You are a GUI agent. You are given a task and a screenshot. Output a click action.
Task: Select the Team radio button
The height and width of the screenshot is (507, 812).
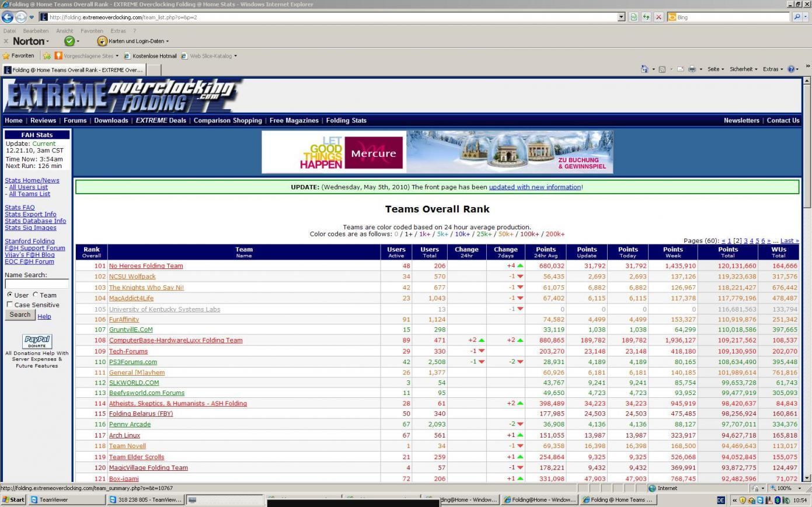coord(35,295)
